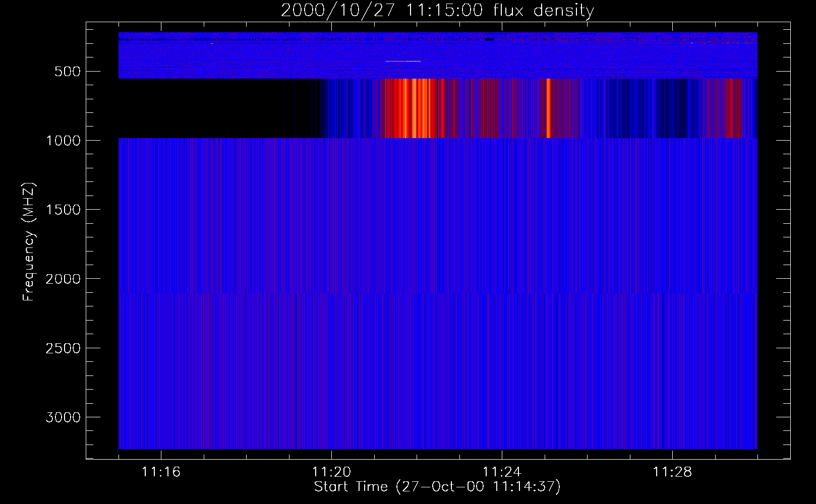
Task: Click the 11:20 time tick label
Action: coord(331,472)
